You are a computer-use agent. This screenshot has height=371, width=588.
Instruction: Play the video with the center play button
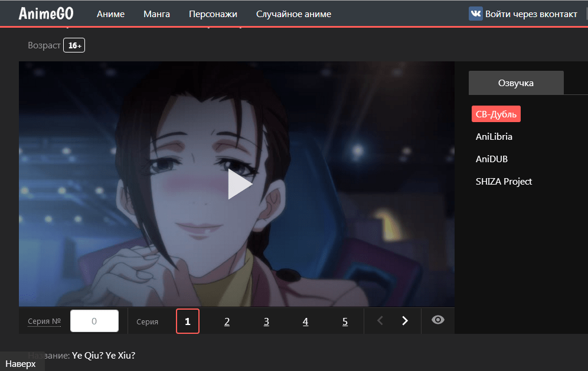(240, 184)
